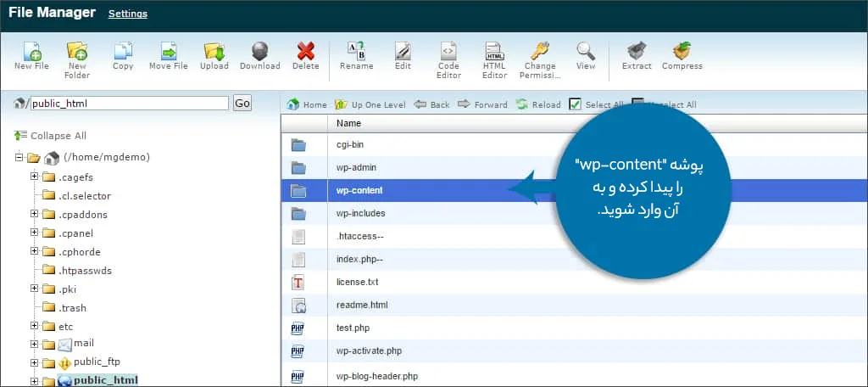Expand the .cphorde tree folder
868x387 pixels.
click(34, 251)
